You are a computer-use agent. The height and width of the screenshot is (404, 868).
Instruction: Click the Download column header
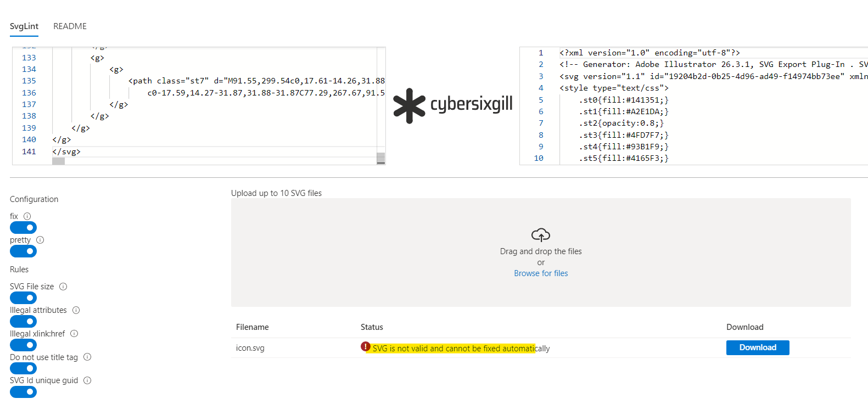[745, 327]
